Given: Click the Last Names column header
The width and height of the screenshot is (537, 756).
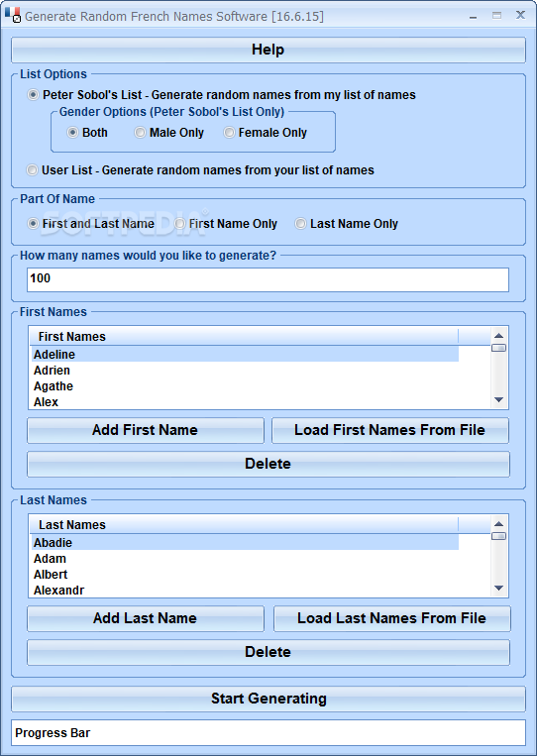Looking at the screenshot, I should tap(244, 524).
